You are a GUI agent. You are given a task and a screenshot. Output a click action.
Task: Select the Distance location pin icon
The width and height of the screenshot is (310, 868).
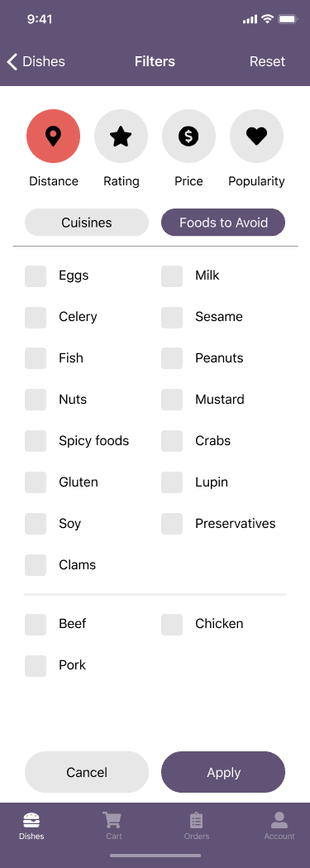[53, 137]
